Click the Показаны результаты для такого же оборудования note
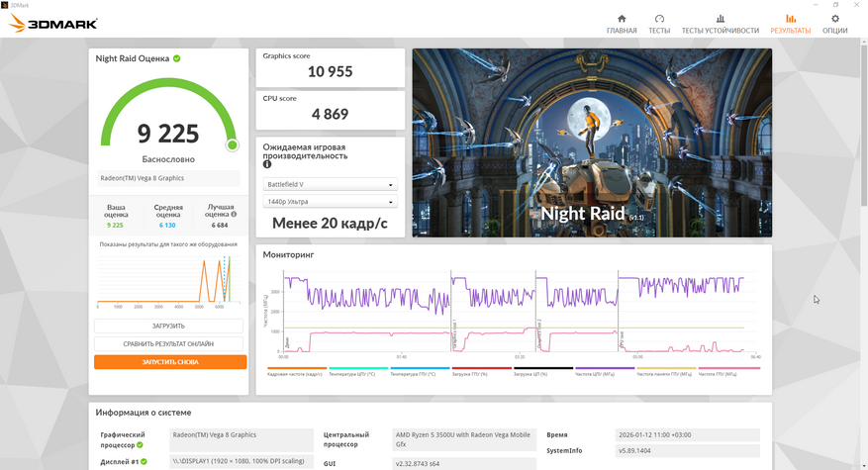 point(168,244)
